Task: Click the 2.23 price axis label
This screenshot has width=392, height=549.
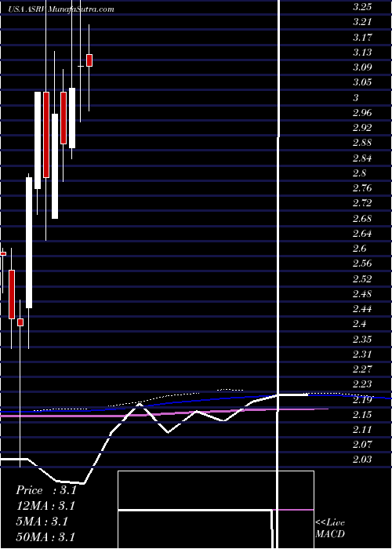Action: 361,385
